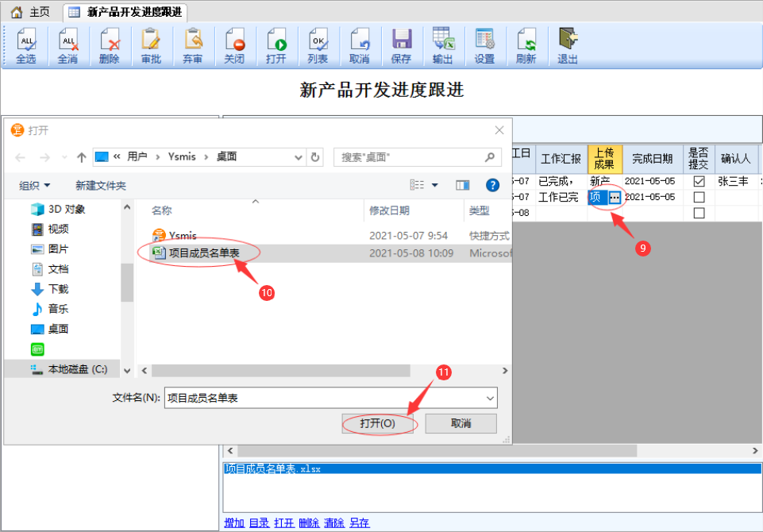The width and height of the screenshot is (763, 532).
Task: Click the 输出 export toolbar icon
Action: tap(443, 46)
